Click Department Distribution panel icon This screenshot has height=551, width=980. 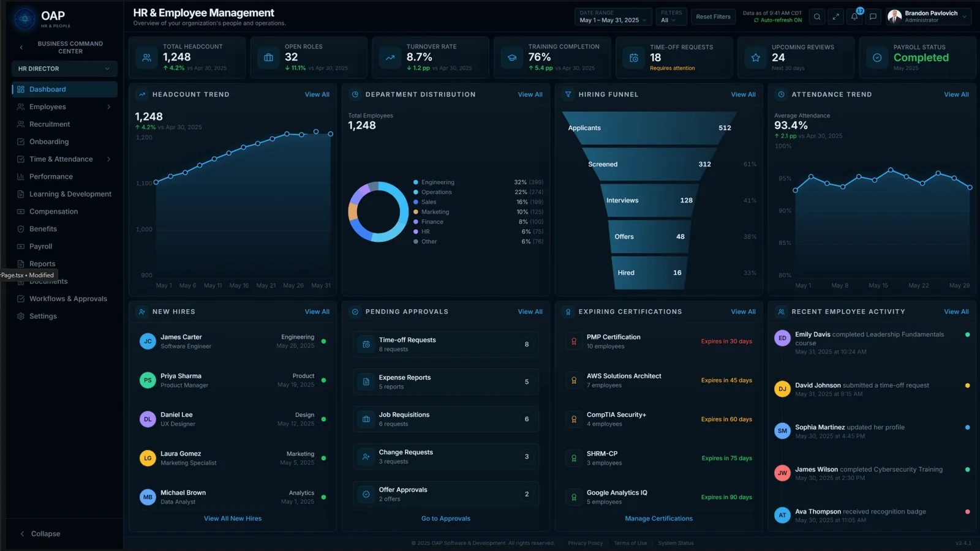[355, 95]
